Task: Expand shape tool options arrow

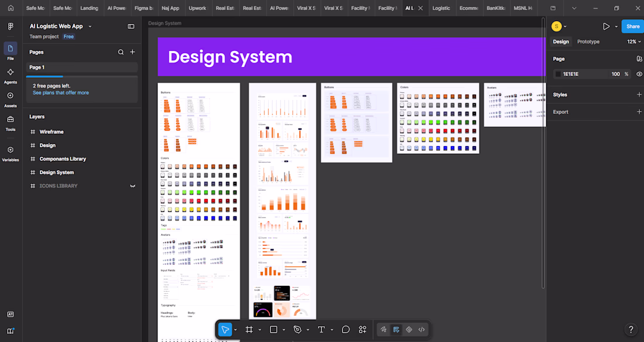Action: [284, 330]
